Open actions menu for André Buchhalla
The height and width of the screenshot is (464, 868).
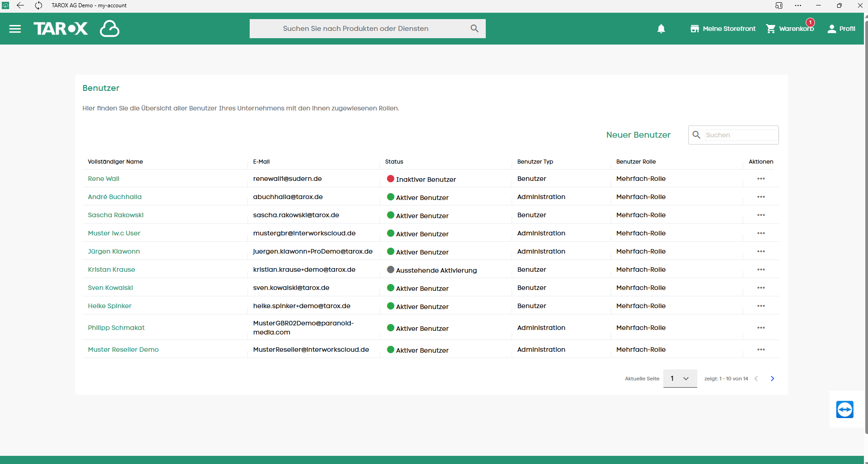click(x=761, y=197)
